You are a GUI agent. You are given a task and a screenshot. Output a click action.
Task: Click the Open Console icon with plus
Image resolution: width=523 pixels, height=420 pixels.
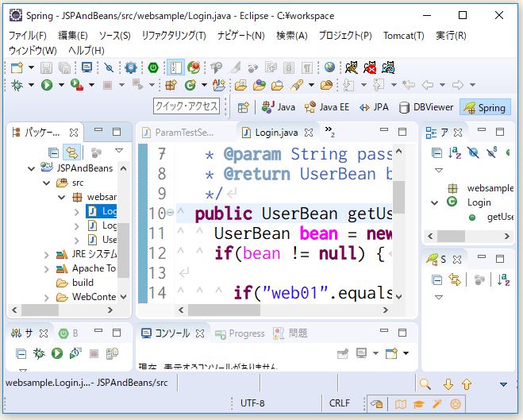tap(391, 353)
